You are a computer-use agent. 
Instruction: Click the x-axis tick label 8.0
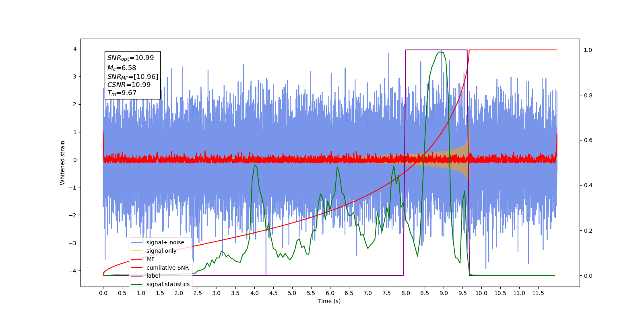406,293
